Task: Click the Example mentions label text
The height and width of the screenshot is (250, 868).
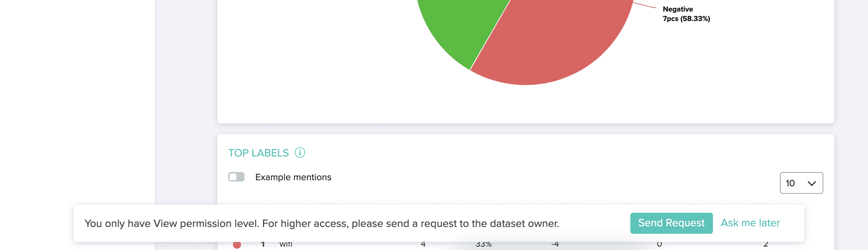Action: tap(293, 177)
